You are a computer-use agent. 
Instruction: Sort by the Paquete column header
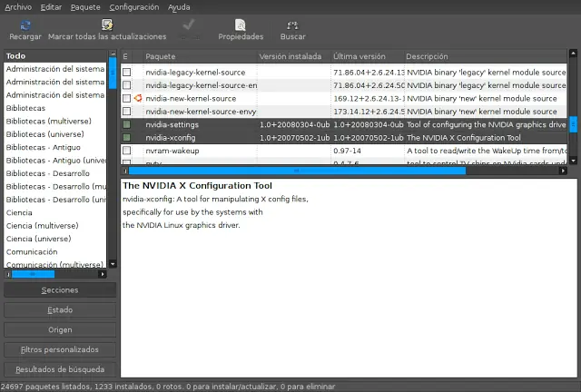(x=201, y=56)
